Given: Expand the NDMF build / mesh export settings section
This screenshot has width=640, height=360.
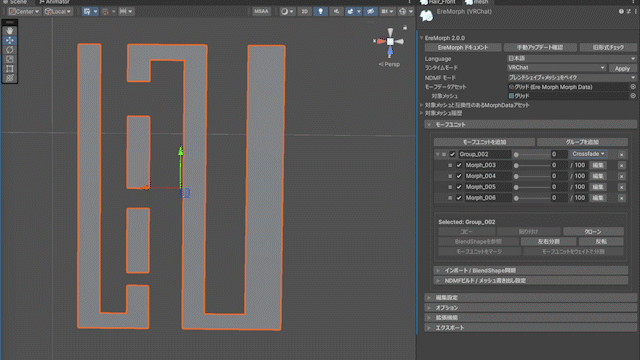Looking at the screenshot, I should [531, 281].
